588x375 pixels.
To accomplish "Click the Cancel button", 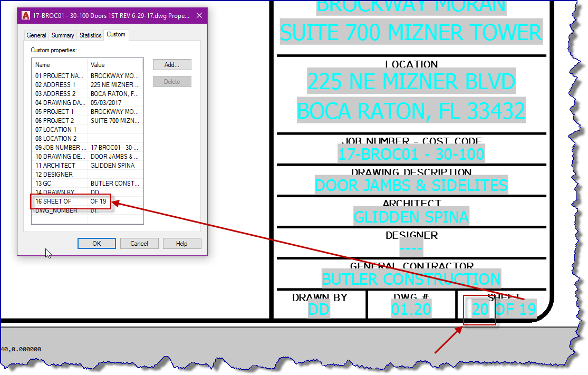I will (139, 243).
